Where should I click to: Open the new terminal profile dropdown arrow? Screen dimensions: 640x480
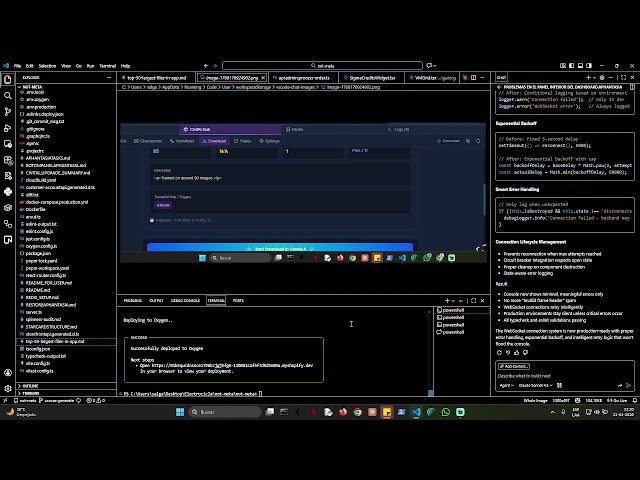453,300
